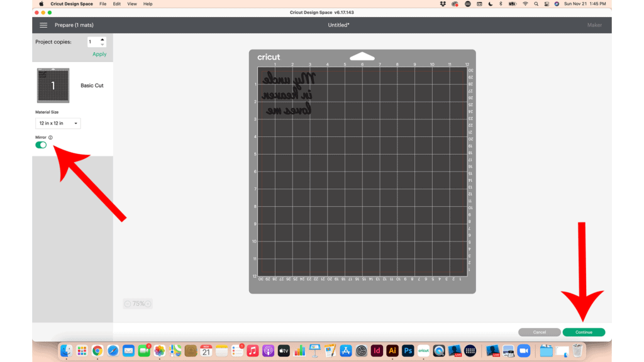Click the green Apply link
This screenshot has height=362, width=644.
pyautogui.click(x=99, y=54)
